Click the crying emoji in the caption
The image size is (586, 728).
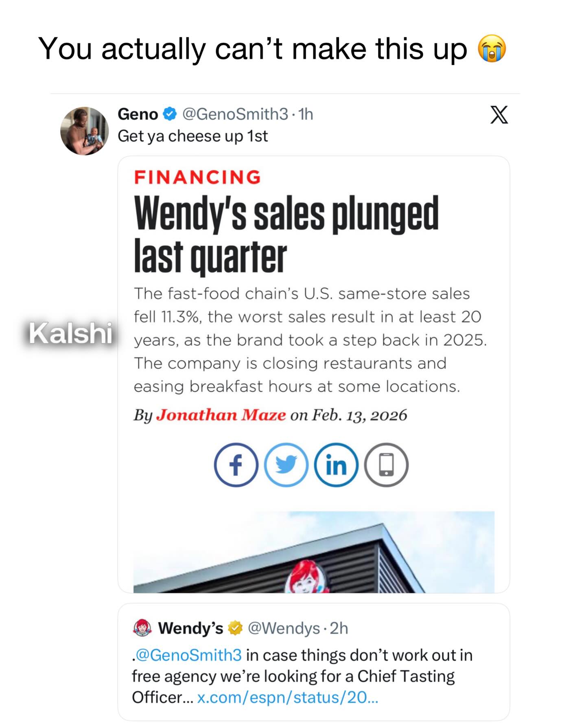click(x=492, y=48)
